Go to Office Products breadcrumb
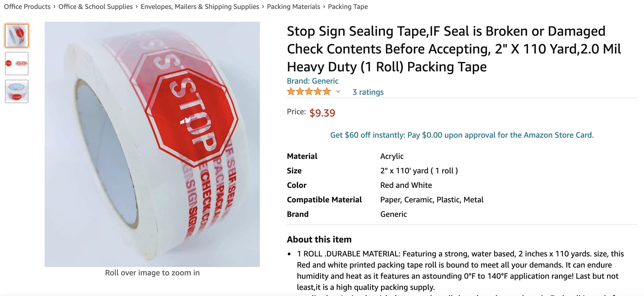The image size is (644, 296). click(27, 6)
